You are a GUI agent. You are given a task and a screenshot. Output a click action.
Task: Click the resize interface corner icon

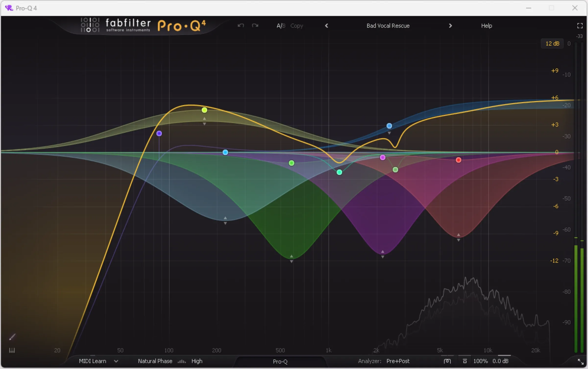[581, 362]
